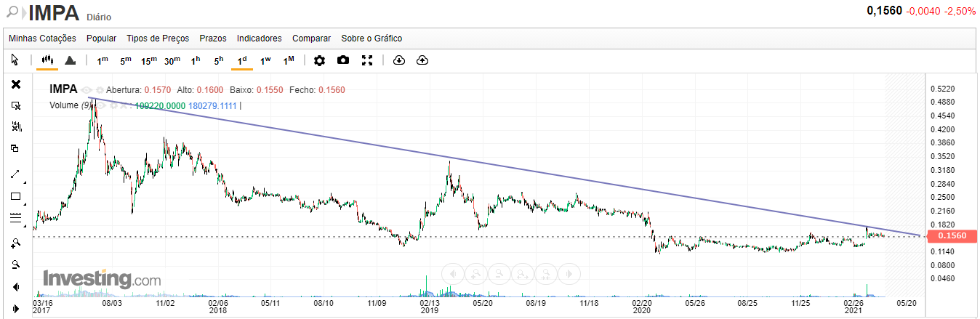
Task: Expand trend line tool options arrow
Action: (26, 181)
